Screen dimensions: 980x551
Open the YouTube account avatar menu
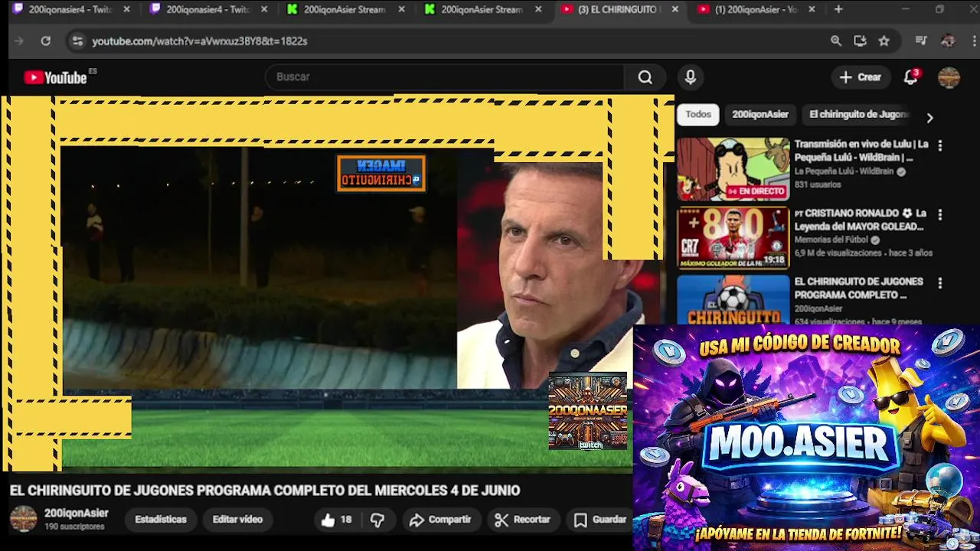(949, 77)
